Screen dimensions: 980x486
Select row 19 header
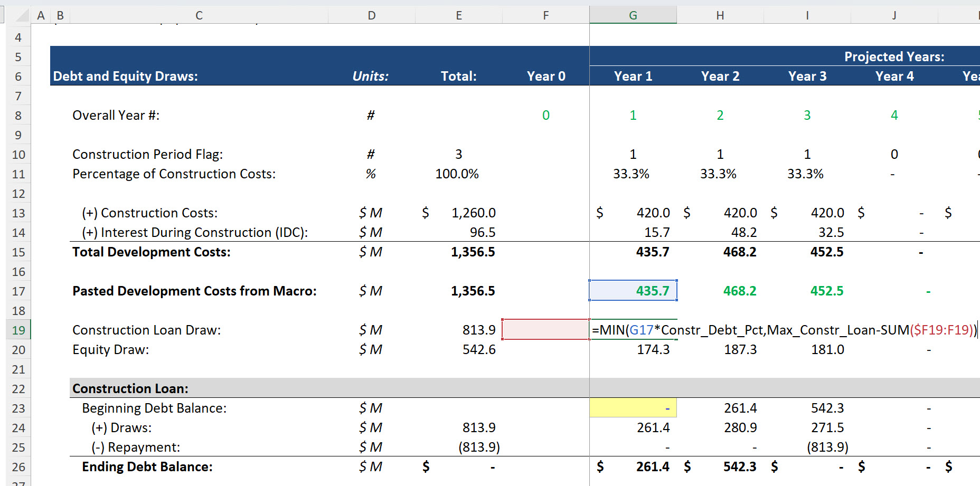point(18,330)
